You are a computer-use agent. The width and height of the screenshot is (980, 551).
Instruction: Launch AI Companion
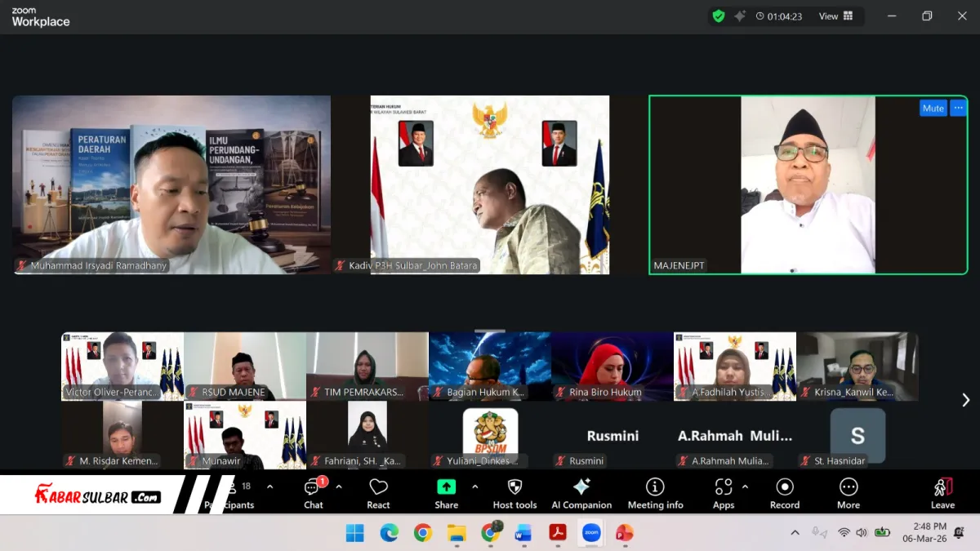(581, 493)
